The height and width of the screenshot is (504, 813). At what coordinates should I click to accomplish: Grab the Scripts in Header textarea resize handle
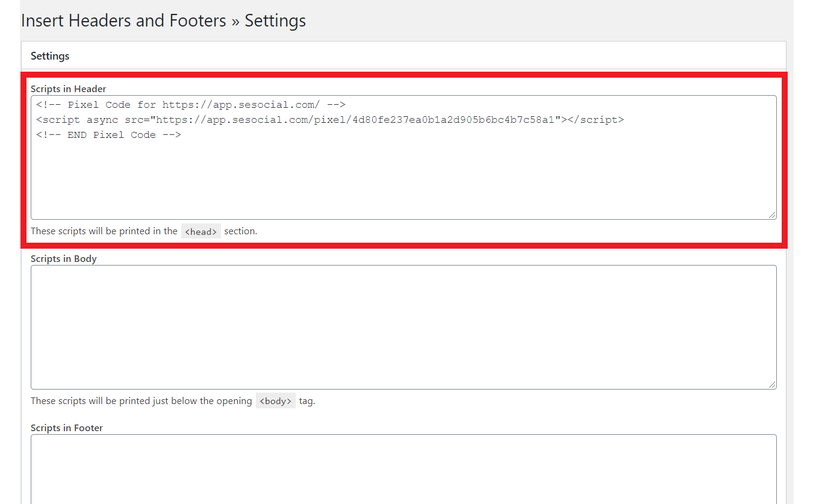click(772, 215)
